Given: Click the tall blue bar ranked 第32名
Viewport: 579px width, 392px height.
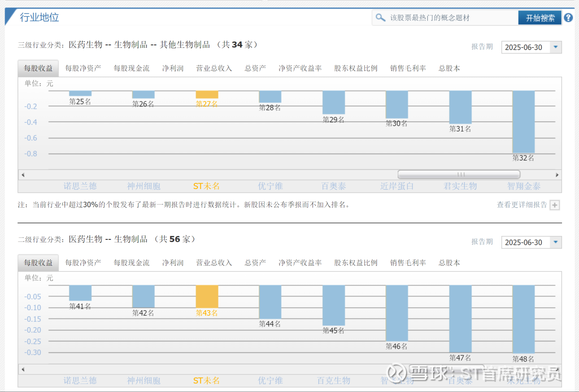Looking at the screenshot, I should click(523, 122).
